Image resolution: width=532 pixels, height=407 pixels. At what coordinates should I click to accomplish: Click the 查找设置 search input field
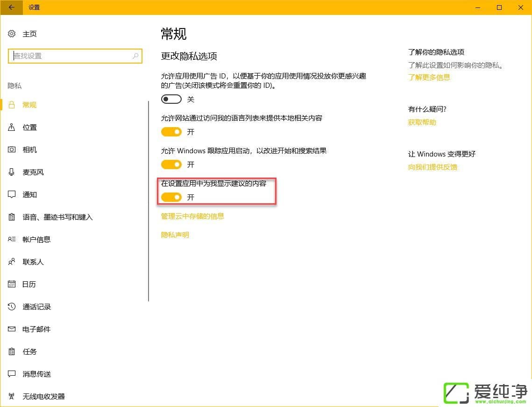pos(75,56)
